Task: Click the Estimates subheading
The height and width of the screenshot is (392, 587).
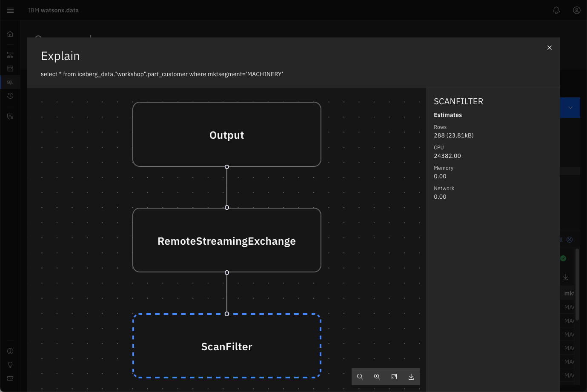Action: pos(448,115)
